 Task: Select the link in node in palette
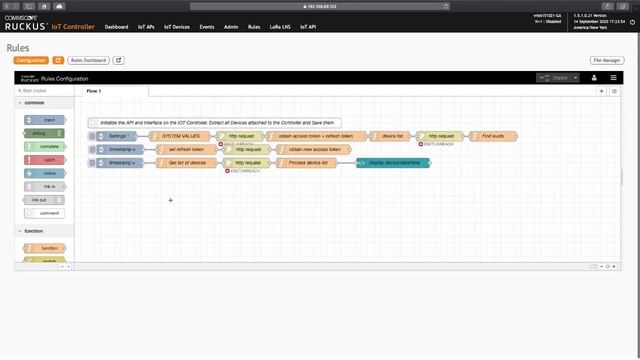coord(44,187)
